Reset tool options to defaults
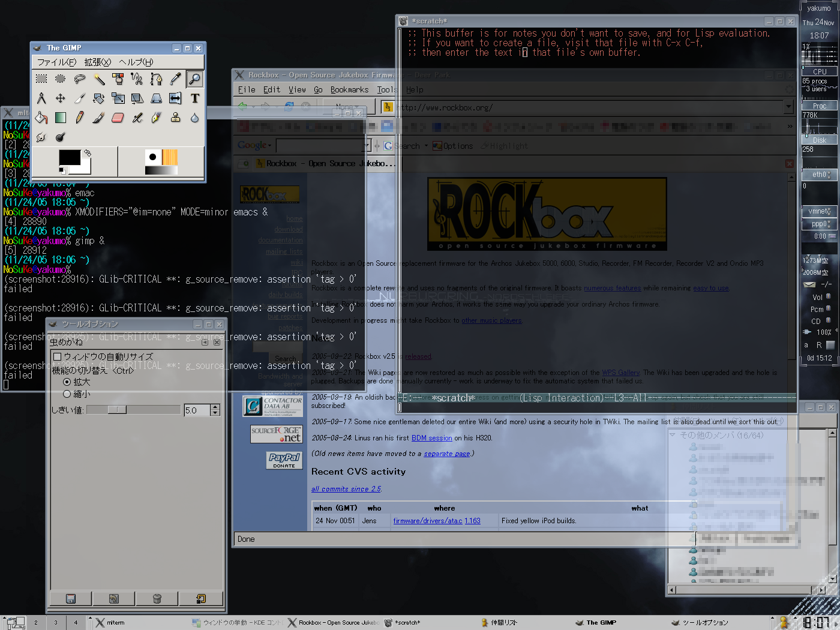Viewport: 840px width, 630px height. pos(200,598)
